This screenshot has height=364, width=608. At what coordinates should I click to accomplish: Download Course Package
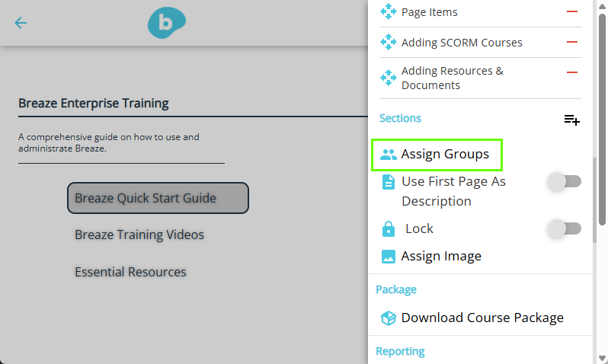point(472,318)
